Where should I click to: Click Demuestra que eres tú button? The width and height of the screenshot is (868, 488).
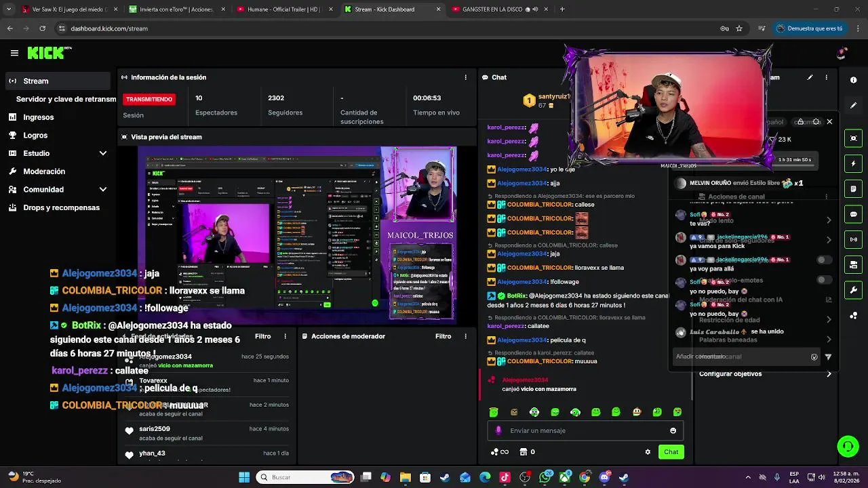click(x=810, y=28)
